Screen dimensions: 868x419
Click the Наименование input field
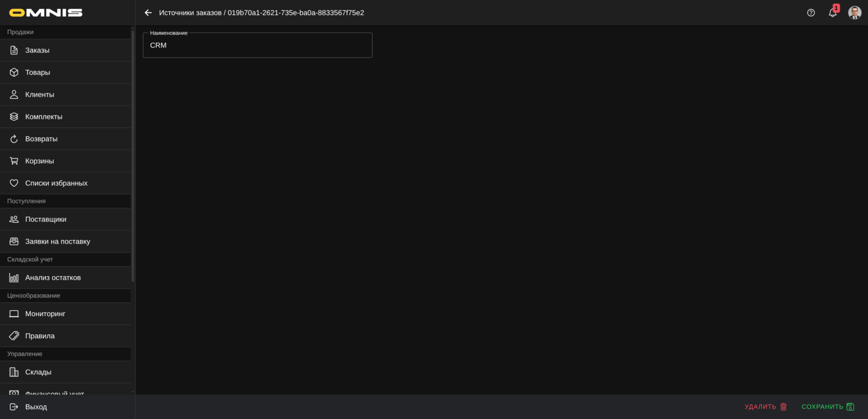pyautogui.click(x=257, y=46)
